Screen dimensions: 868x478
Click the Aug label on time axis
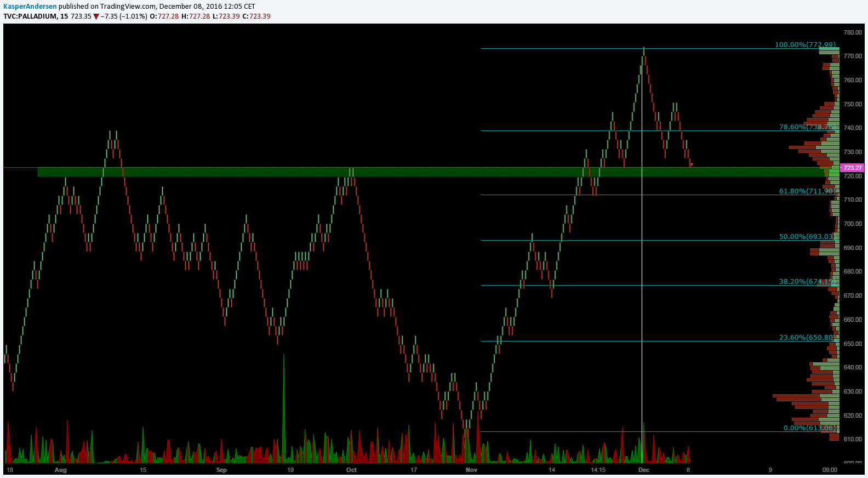tap(61, 470)
